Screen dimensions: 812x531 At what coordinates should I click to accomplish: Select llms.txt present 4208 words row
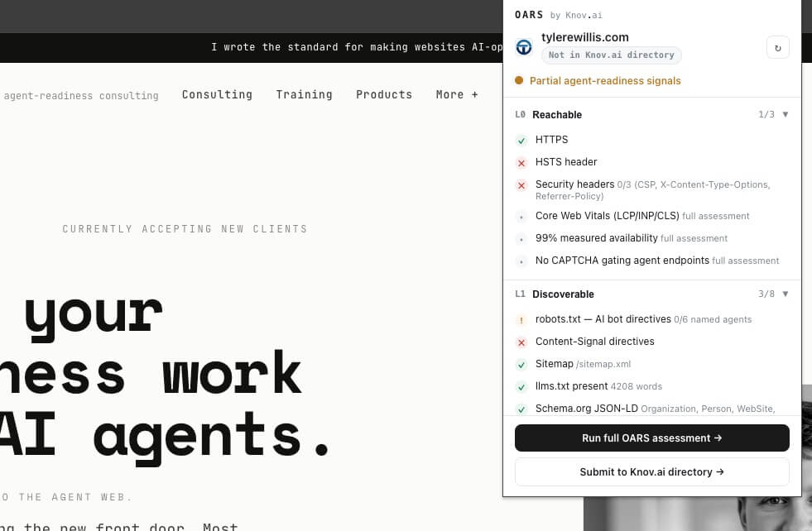point(598,386)
